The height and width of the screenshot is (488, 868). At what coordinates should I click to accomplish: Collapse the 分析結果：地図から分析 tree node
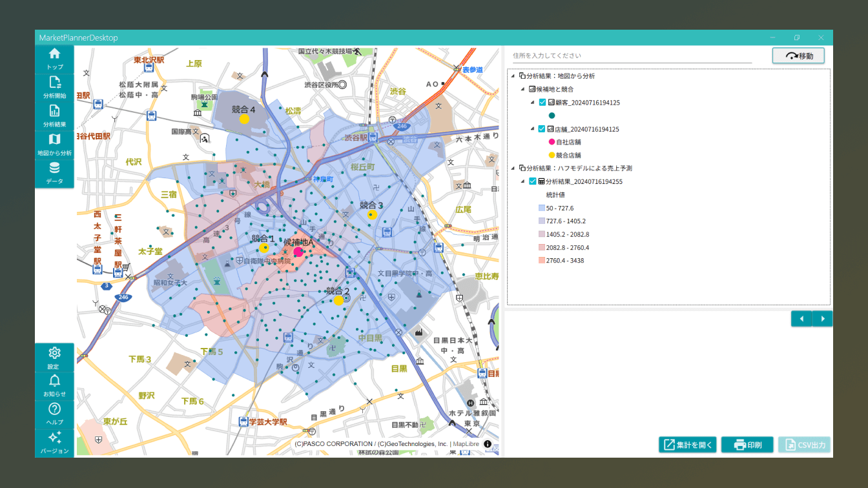pyautogui.click(x=513, y=76)
